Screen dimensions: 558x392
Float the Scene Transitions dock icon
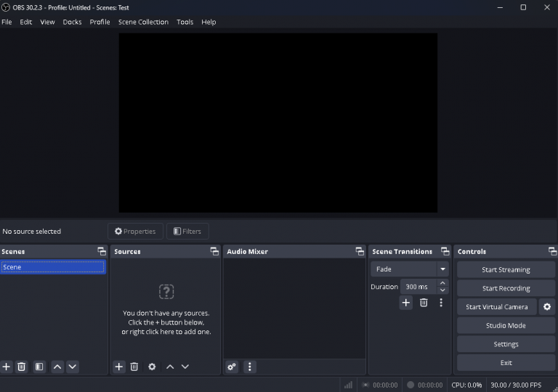pos(445,251)
